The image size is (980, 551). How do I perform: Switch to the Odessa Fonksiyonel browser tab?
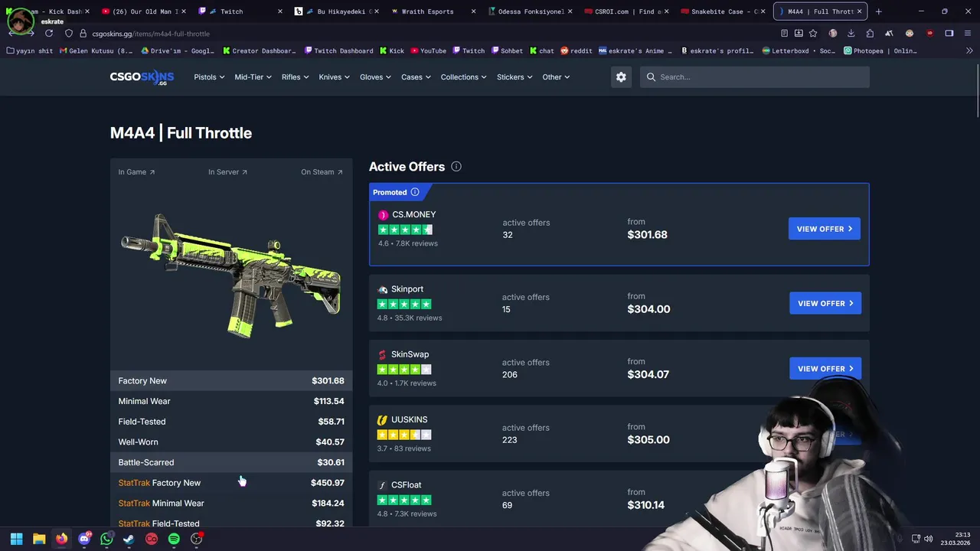pos(529,11)
